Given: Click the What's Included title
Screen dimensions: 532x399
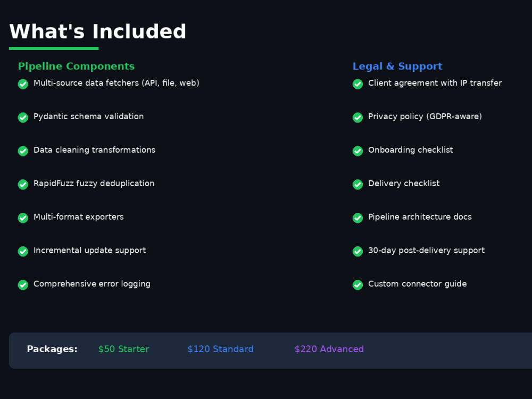Looking at the screenshot, I should [x=98, y=31].
